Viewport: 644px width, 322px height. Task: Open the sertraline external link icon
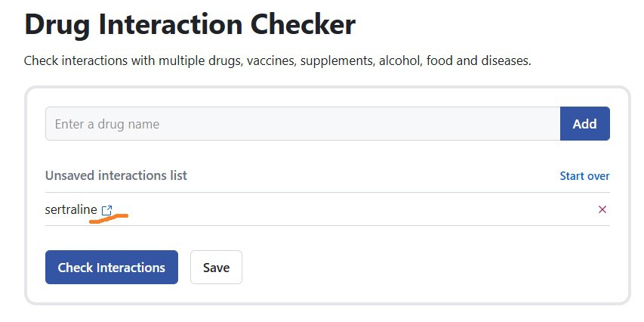click(106, 210)
